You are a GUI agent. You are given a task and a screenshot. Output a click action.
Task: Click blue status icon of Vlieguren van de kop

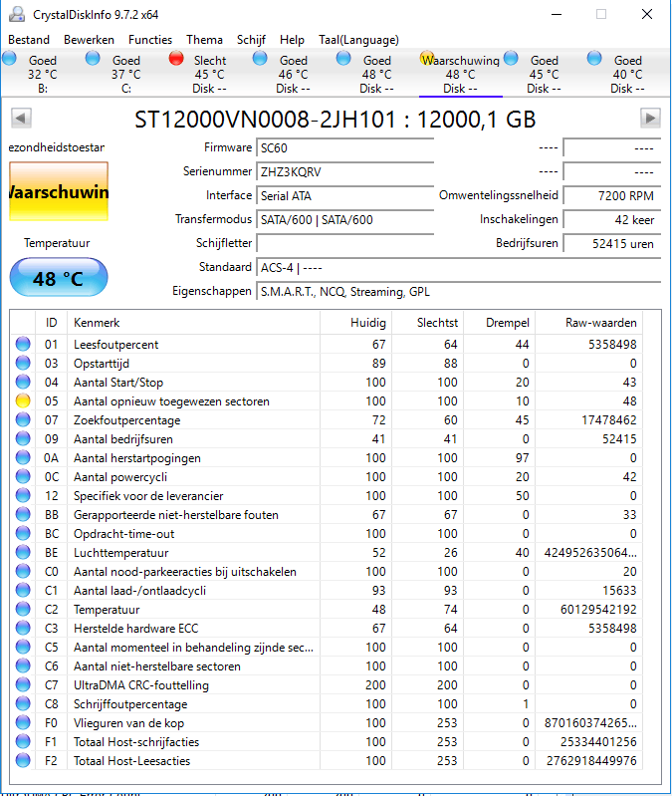coord(23,723)
